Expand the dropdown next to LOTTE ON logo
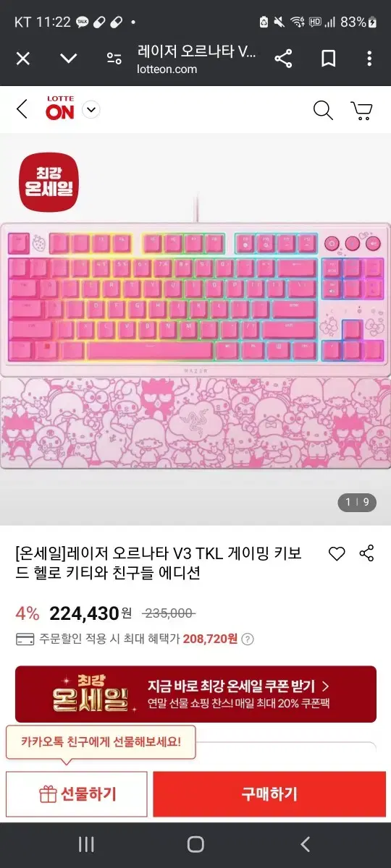This screenshot has width=391, height=868. [x=91, y=110]
